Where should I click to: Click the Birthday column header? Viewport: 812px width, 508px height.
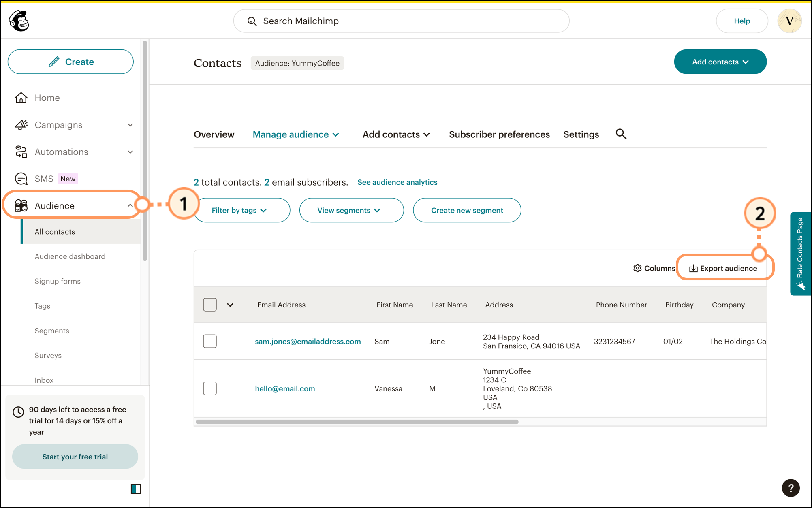pos(679,305)
